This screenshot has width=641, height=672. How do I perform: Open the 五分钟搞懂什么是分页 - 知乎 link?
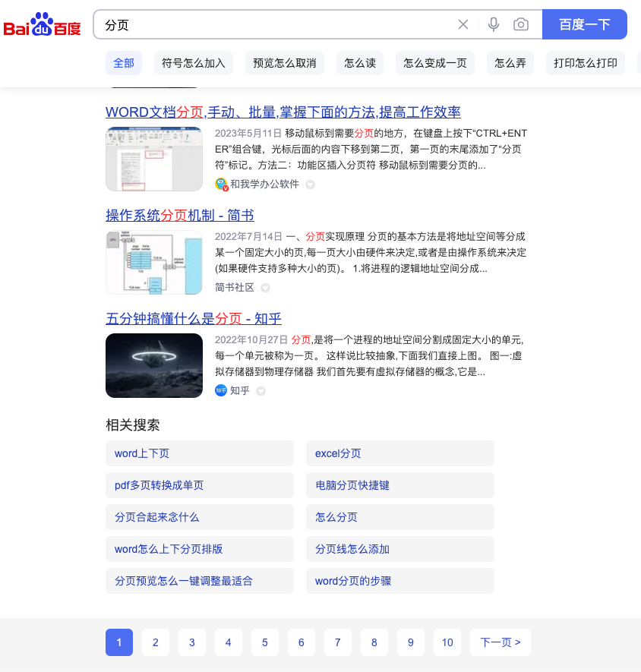click(x=194, y=318)
